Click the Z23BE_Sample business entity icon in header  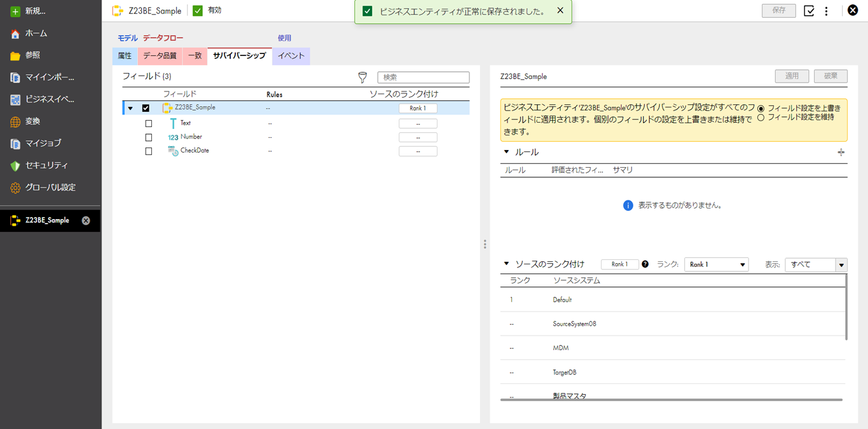(117, 11)
